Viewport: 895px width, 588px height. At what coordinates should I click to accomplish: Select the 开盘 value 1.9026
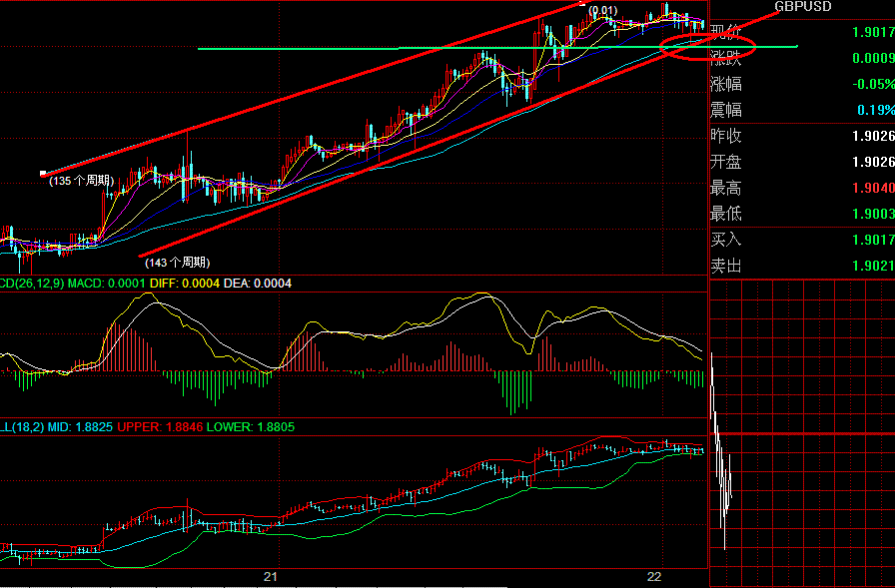tap(873, 162)
